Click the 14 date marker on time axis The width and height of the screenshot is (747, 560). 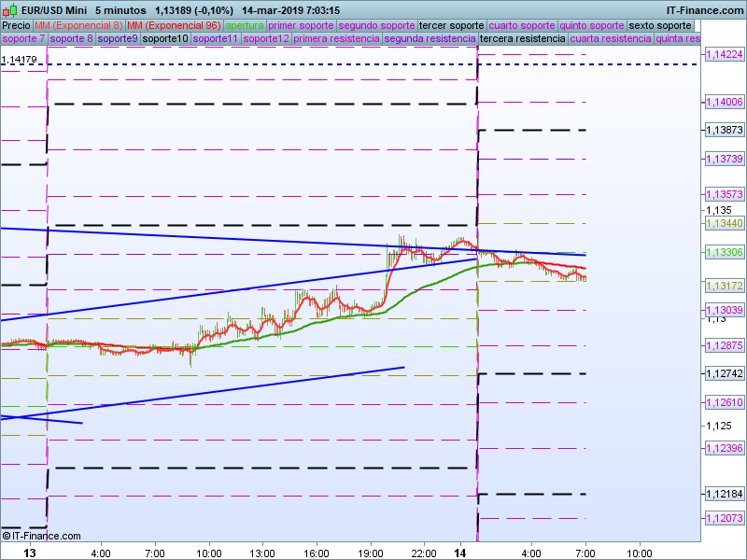[x=460, y=553]
